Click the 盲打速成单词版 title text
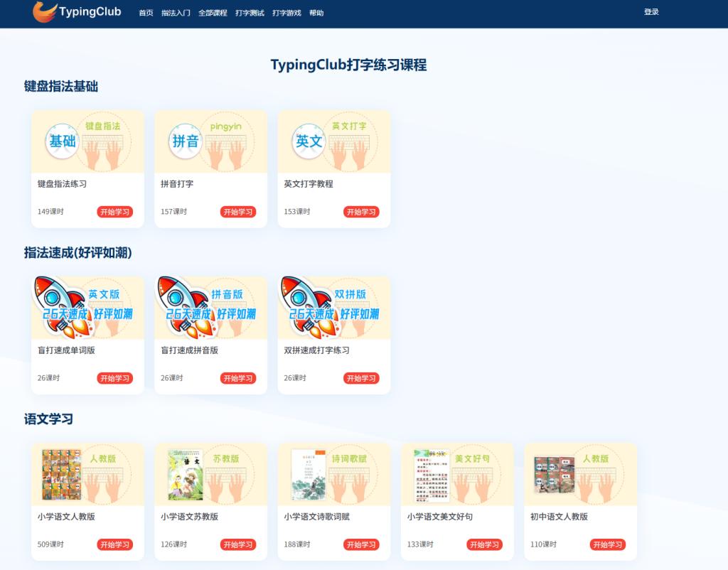Screen dimensions: 728x570 [x=66, y=350]
